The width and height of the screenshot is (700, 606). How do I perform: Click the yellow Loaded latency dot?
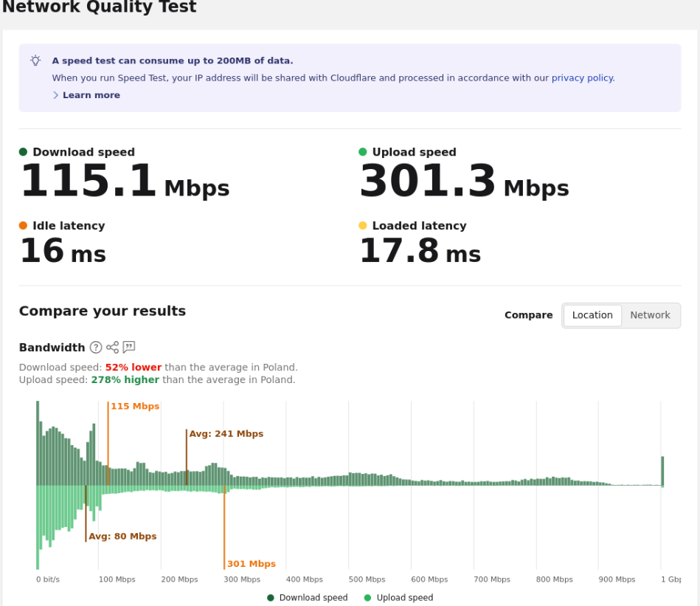pyautogui.click(x=363, y=226)
